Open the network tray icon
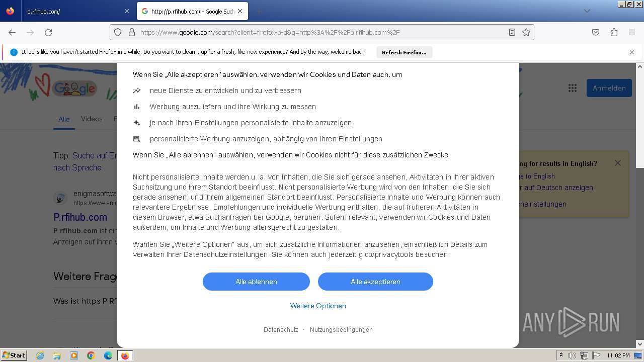The height and width of the screenshot is (362, 644). pos(584,355)
